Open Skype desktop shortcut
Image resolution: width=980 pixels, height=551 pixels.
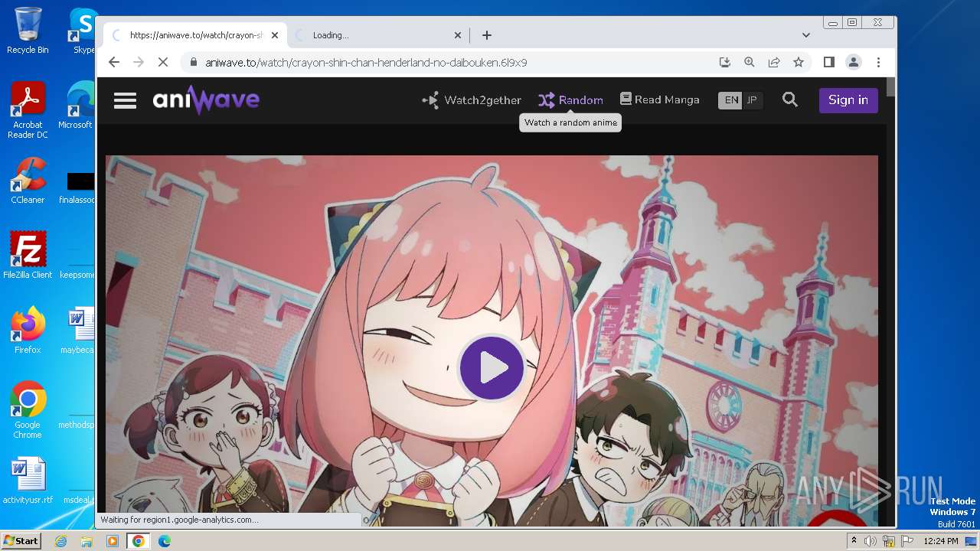[83, 31]
